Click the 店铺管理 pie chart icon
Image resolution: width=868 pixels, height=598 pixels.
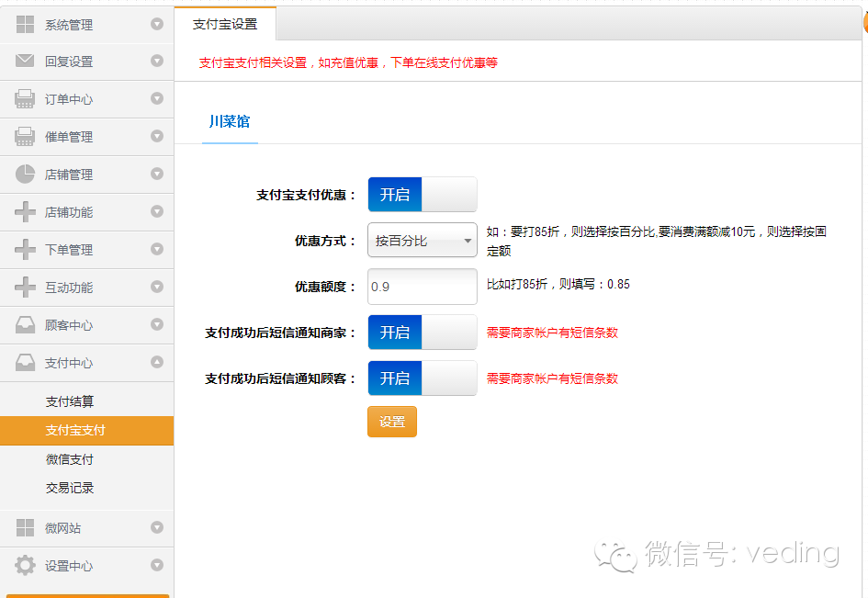point(25,174)
